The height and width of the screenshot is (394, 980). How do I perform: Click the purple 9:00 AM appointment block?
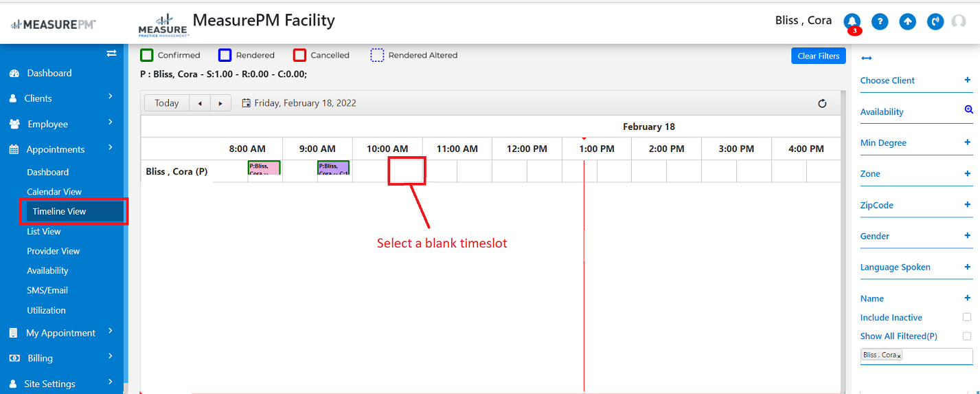pos(334,167)
